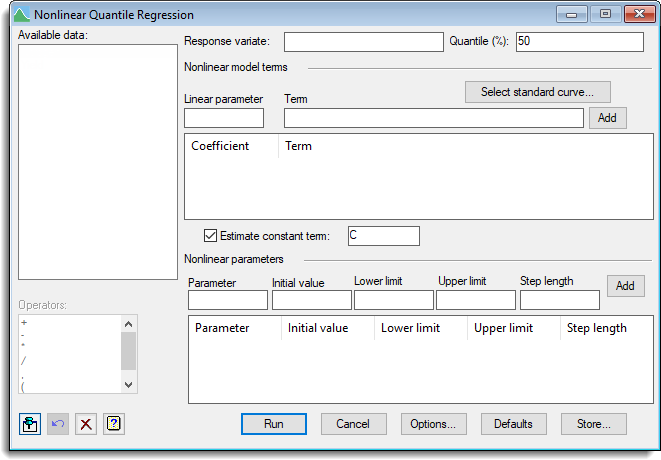Click Add button for nonlinear parameters
661x460 pixels.
coord(625,286)
